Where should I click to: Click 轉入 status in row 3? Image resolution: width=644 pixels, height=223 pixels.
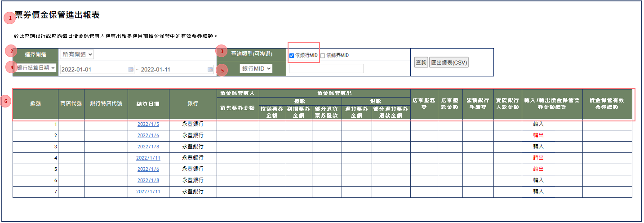[538, 147]
